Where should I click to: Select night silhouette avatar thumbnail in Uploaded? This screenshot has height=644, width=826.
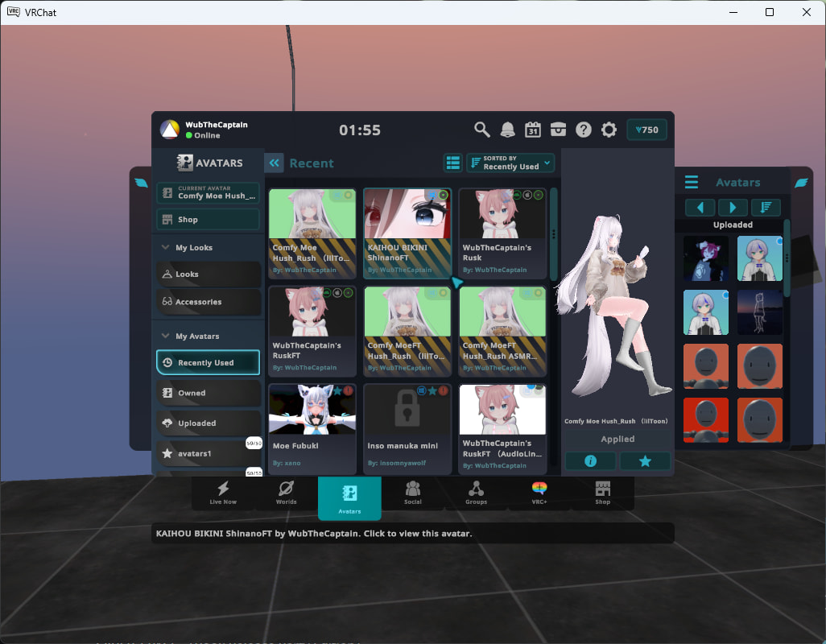760,312
